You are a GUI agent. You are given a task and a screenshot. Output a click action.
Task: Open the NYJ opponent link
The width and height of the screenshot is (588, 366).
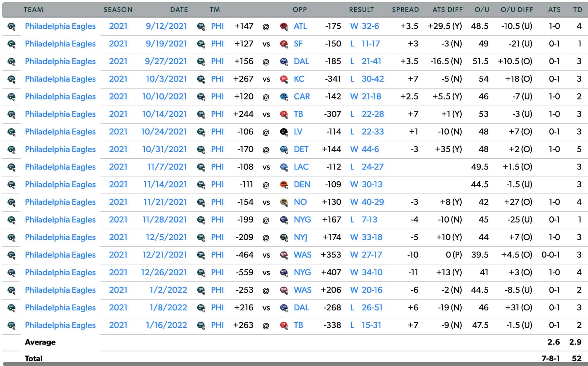pyautogui.click(x=300, y=237)
